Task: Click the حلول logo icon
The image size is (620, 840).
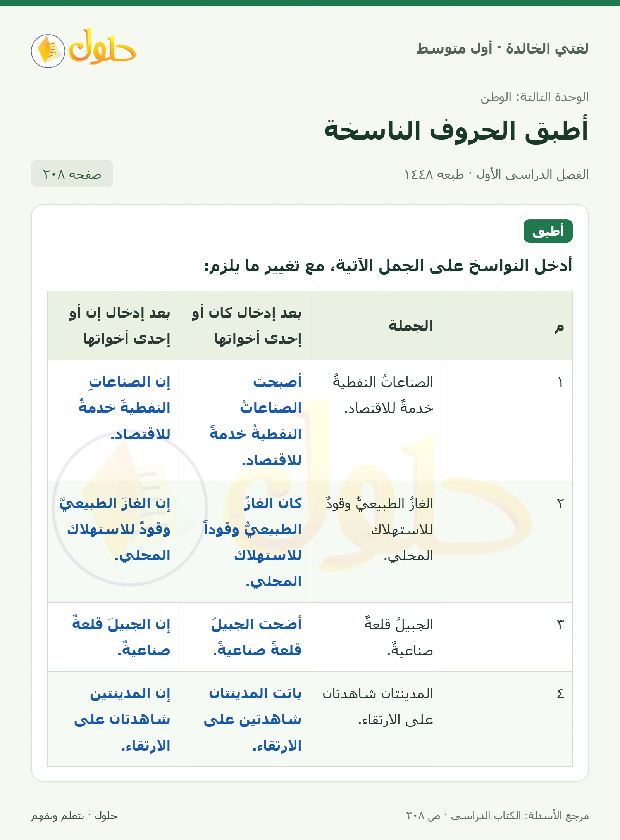Action: (84, 48)
